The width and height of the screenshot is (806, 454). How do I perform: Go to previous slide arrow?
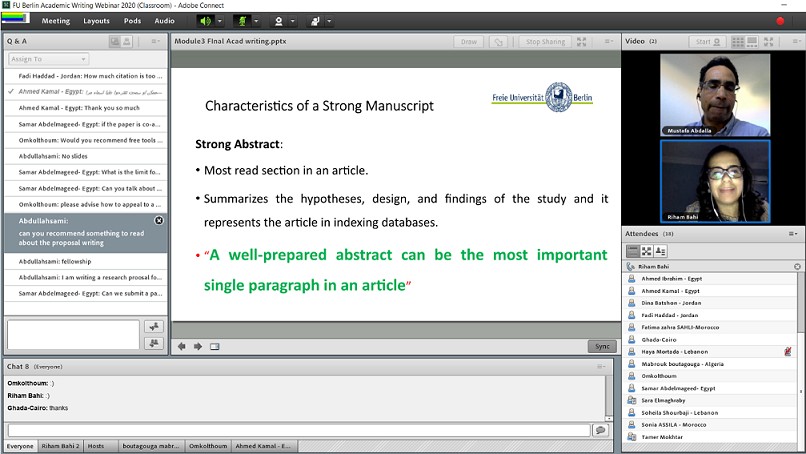tap(182, 346)
